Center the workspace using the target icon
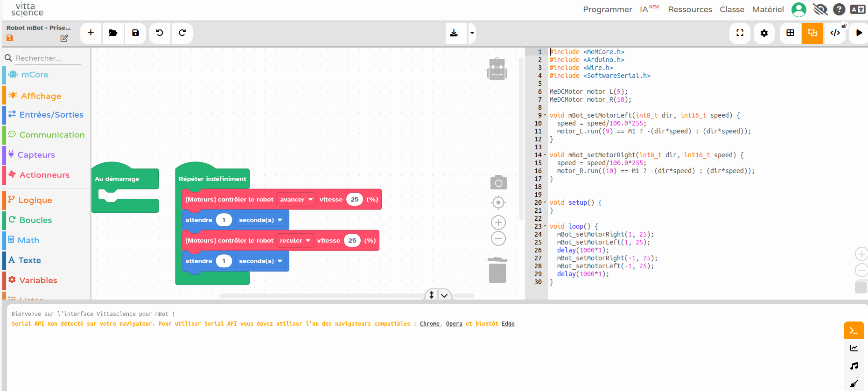The height and width of the screenshot is (391, 868). [x=498, y=202]
